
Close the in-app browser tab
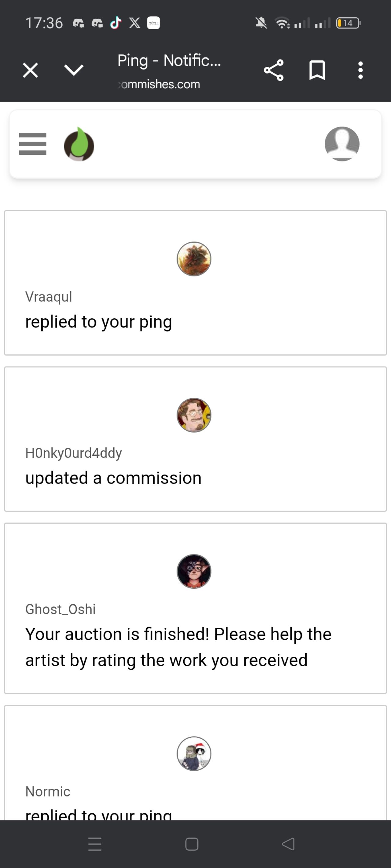pyautogui.click(x=30, y=71)
